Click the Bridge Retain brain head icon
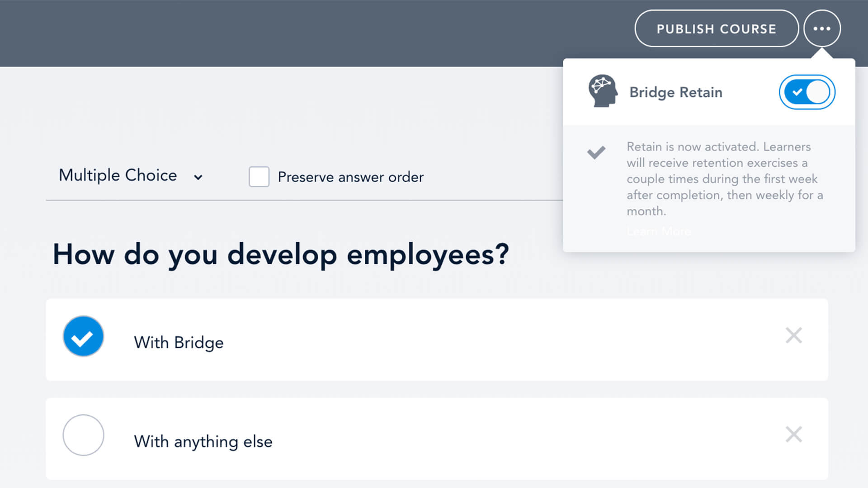This screenshot has height=488, width=868. coord(603,91)
